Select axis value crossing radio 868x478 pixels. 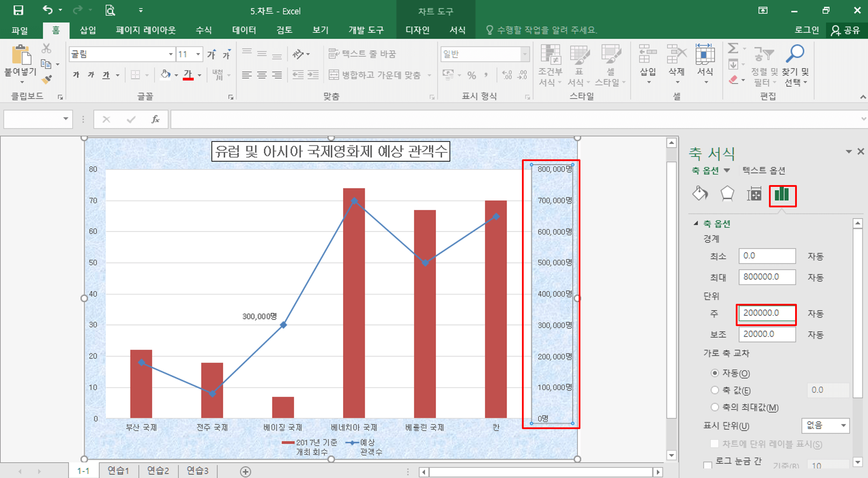click(x=714, y=390)
